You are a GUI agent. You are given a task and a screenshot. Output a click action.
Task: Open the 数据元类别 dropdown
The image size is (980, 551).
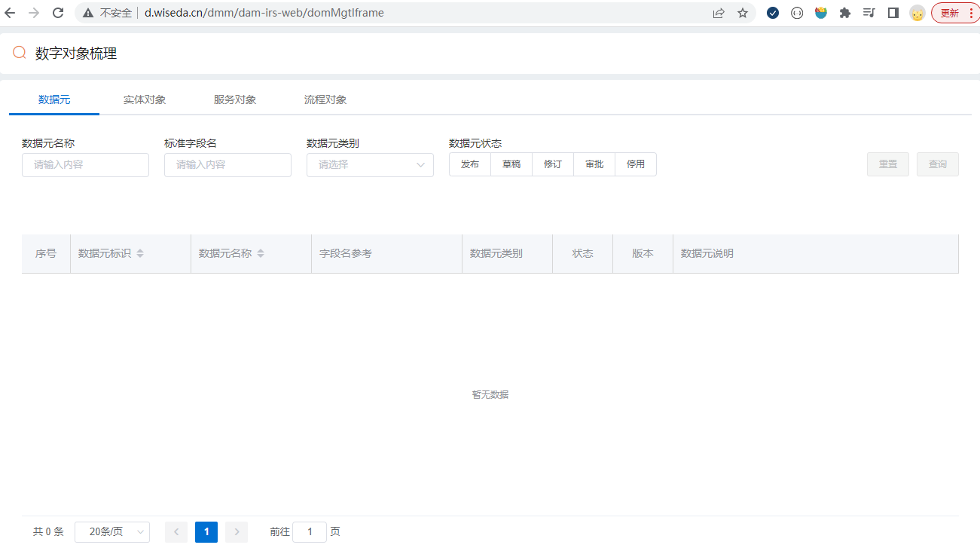pos(370,165)
